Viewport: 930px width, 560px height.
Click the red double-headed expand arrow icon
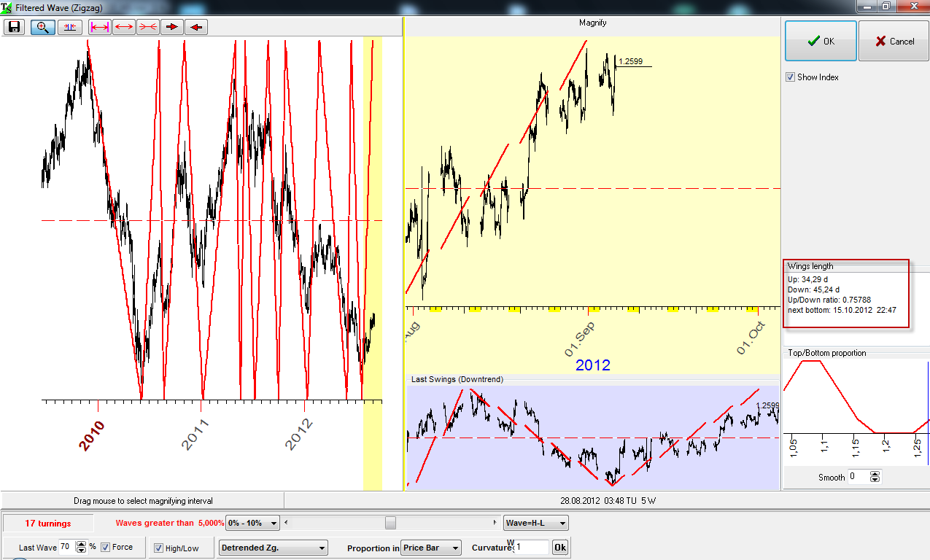123,27
